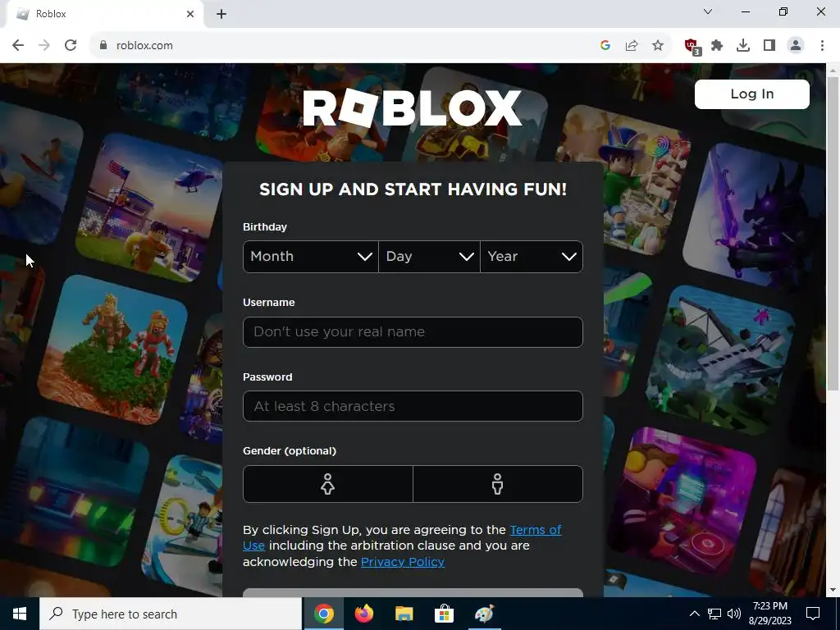The width and height of the screenshot is (840, 630).
Task: Click the network tray icon
Action: click(714, 614)
